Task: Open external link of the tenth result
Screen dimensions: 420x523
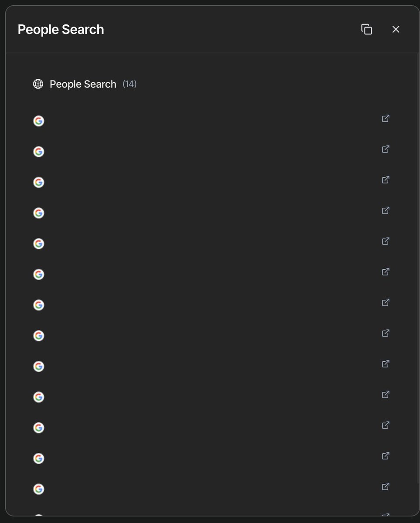Action: [x=386, y=394]
